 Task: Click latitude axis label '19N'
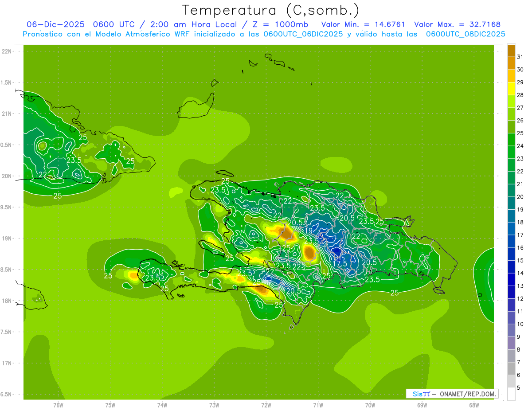coord(7,239)
